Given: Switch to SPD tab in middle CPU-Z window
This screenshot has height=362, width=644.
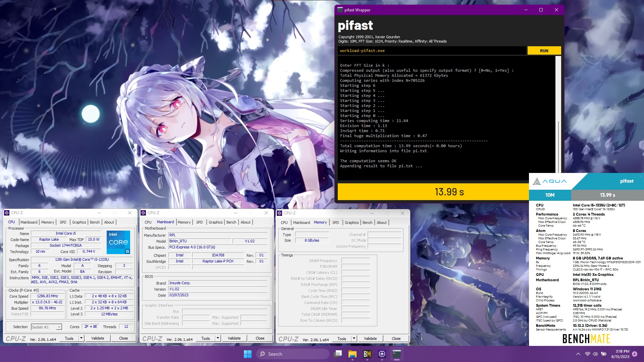Looking at the screenshot, I should [200, 222].
